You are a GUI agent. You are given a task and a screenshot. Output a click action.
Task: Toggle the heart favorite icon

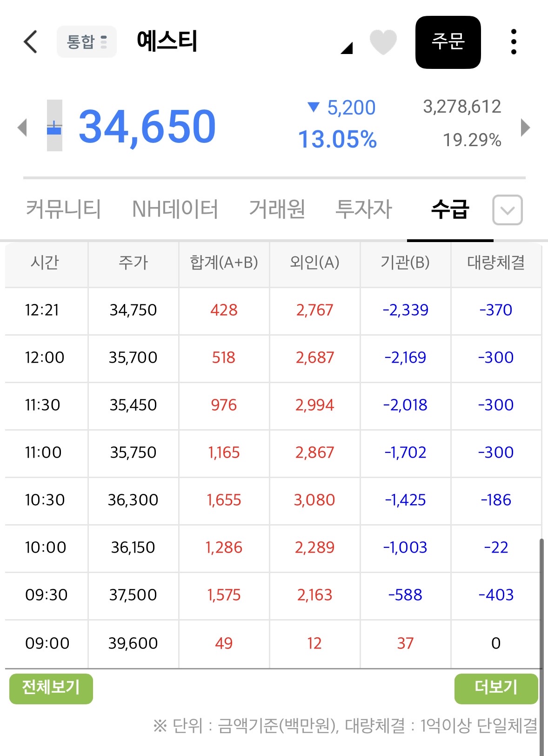click(383, 42)
